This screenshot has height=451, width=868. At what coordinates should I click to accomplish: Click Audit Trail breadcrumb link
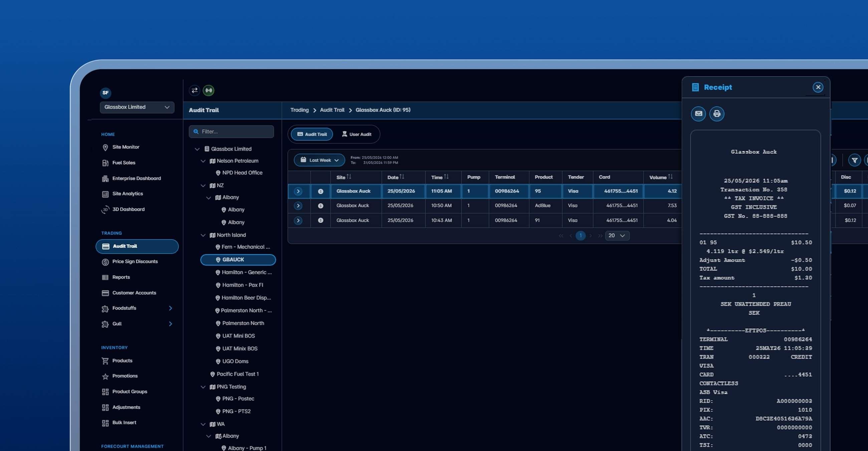pos(332,110)
